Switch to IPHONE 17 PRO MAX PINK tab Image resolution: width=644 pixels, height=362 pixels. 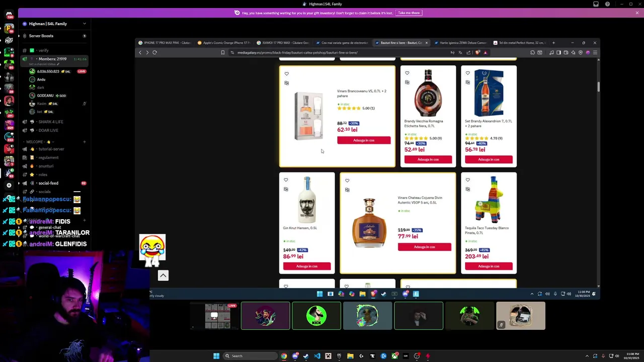164,43
